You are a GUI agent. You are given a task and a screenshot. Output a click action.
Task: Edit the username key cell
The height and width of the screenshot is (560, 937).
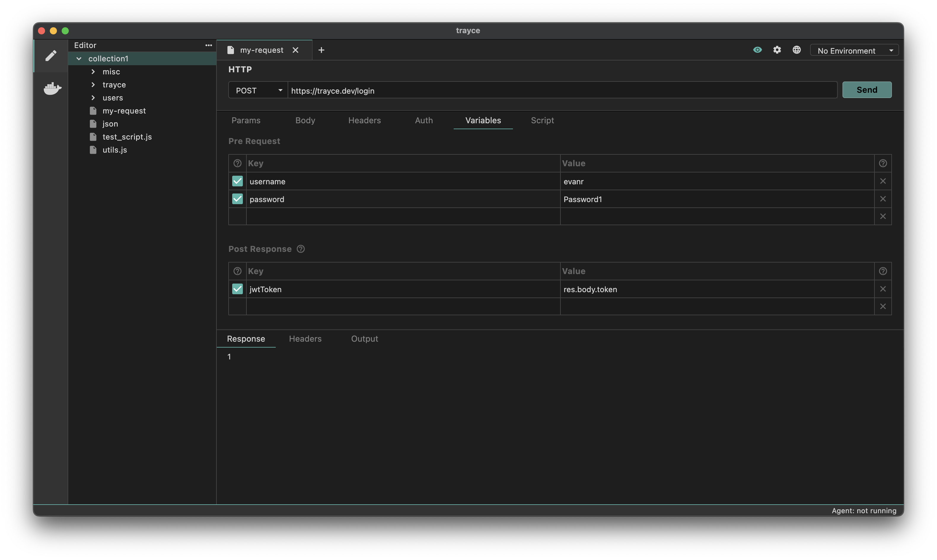[x=403, y=182]
